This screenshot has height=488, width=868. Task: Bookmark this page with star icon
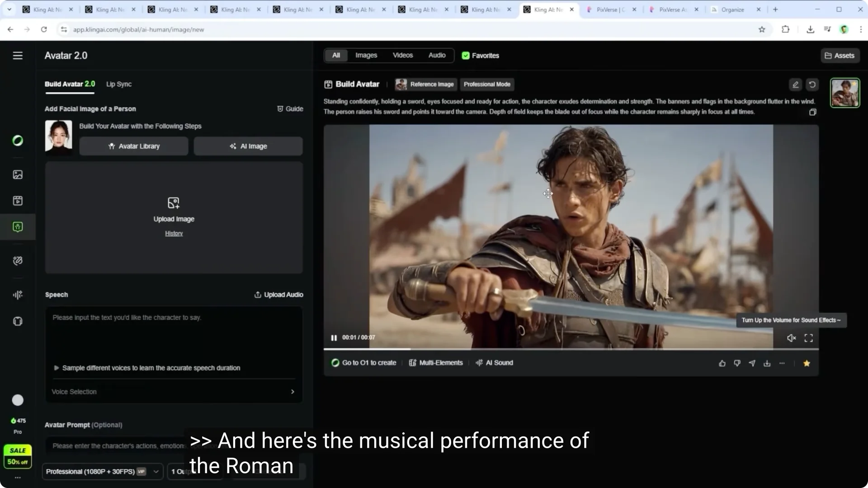click(762, 29)
